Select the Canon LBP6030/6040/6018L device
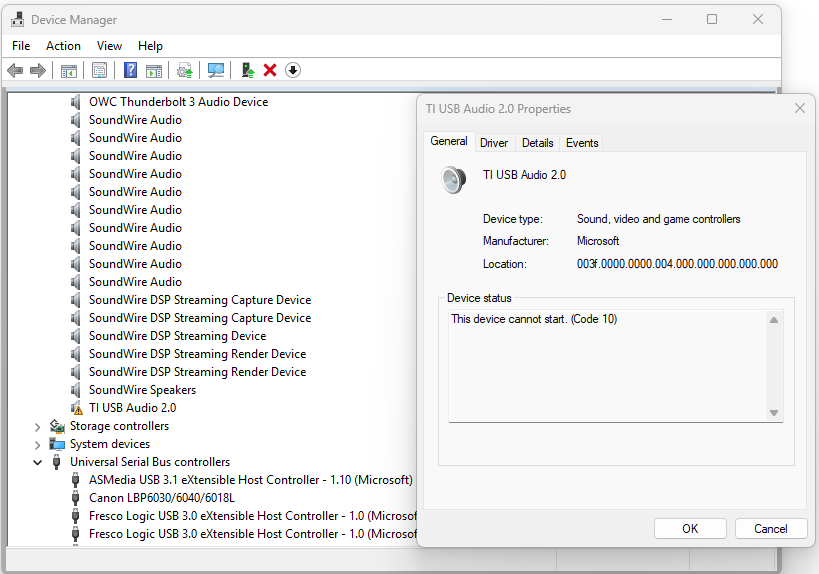Screen dimensions: 819x574 161,498
